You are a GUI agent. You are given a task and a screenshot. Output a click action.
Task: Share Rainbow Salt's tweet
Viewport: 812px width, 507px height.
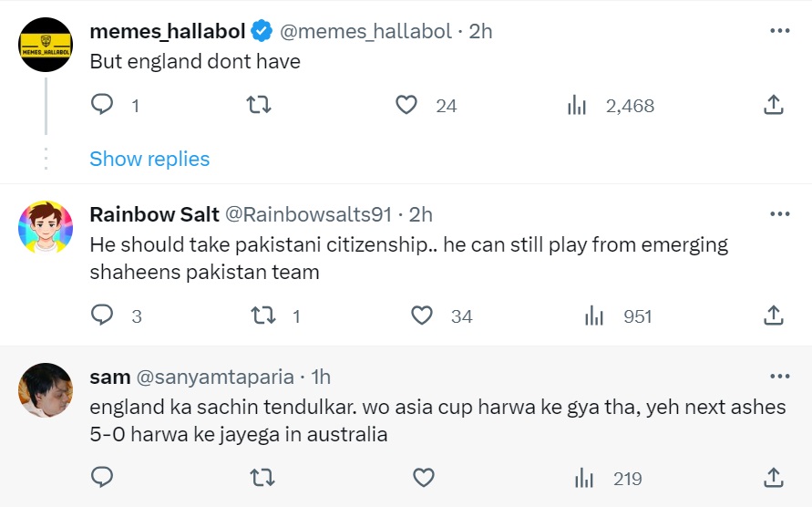click(x=773, y=316)
